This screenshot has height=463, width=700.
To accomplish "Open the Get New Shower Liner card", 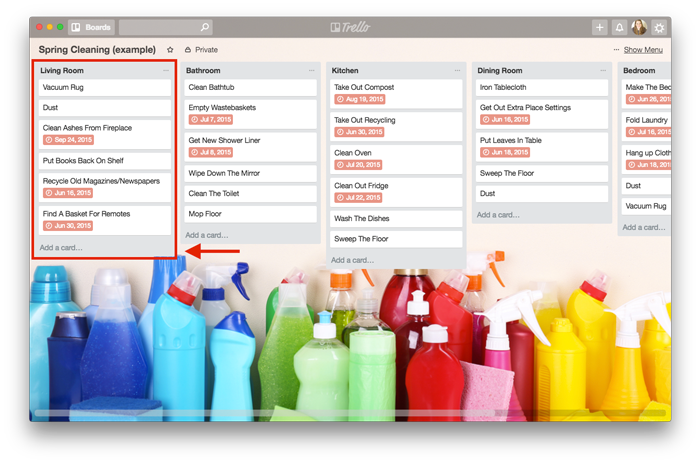I will [x=250, y=147].
